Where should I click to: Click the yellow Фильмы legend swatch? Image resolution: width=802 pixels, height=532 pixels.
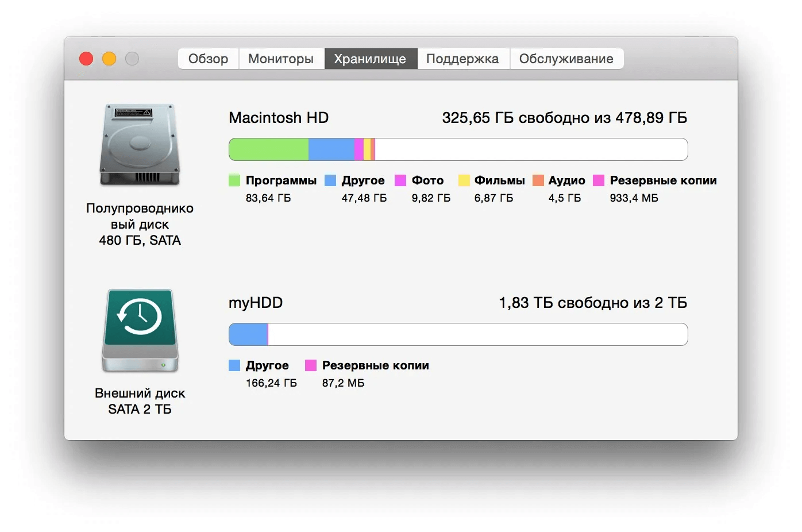[464, 180]
